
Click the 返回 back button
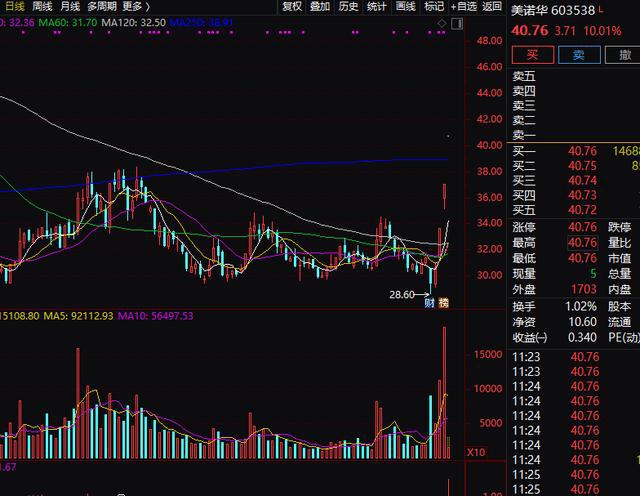coord(492,6)
